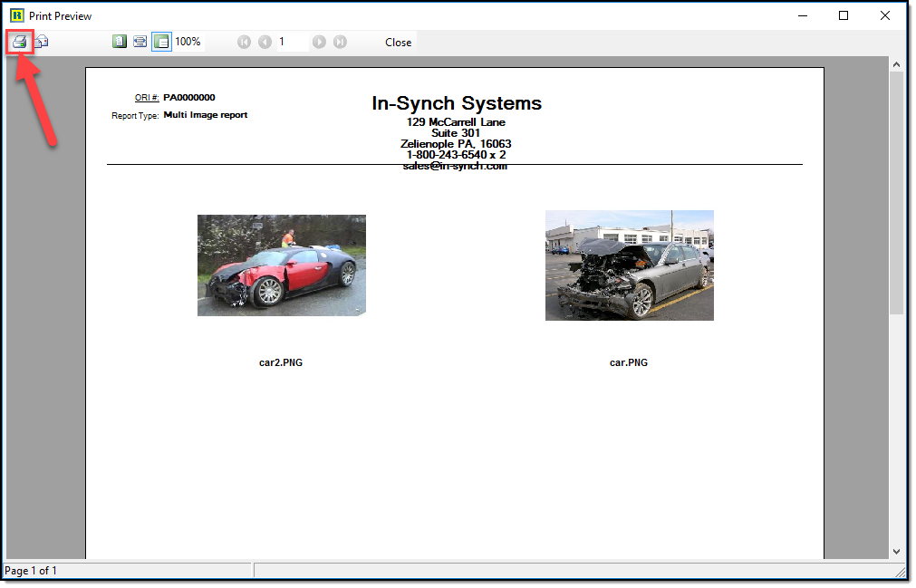The width and height of the screenshot is (916, 588).
Task: Go to the next page button
Action: (x=319, y=42)
